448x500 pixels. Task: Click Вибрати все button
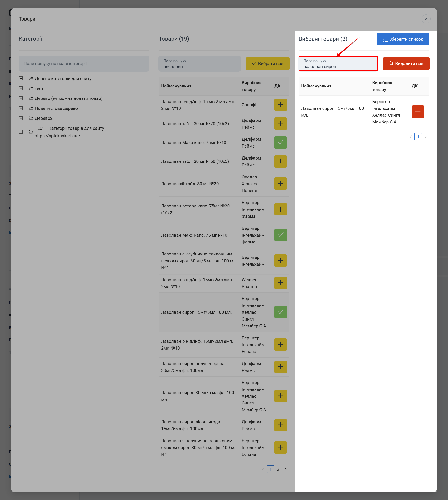pos(267,63)
